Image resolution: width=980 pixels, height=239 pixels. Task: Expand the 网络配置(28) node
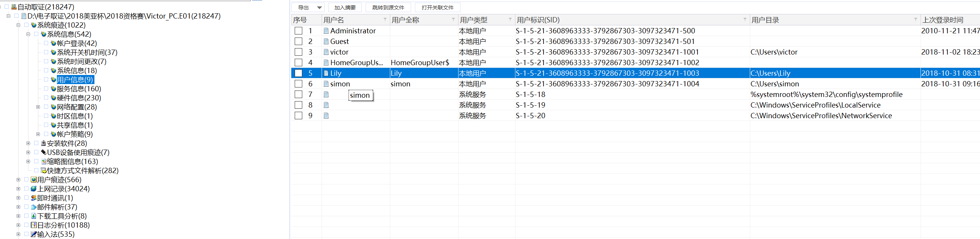[38, 107]
